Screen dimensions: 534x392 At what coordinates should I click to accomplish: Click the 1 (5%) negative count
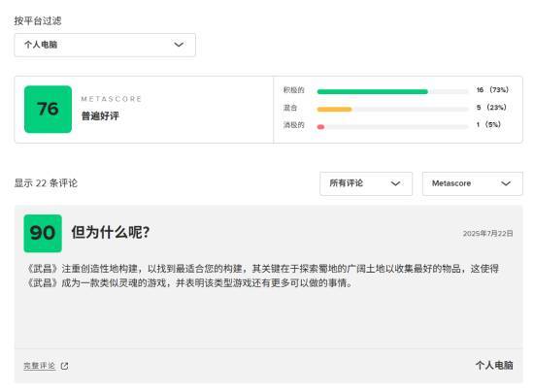488,125
